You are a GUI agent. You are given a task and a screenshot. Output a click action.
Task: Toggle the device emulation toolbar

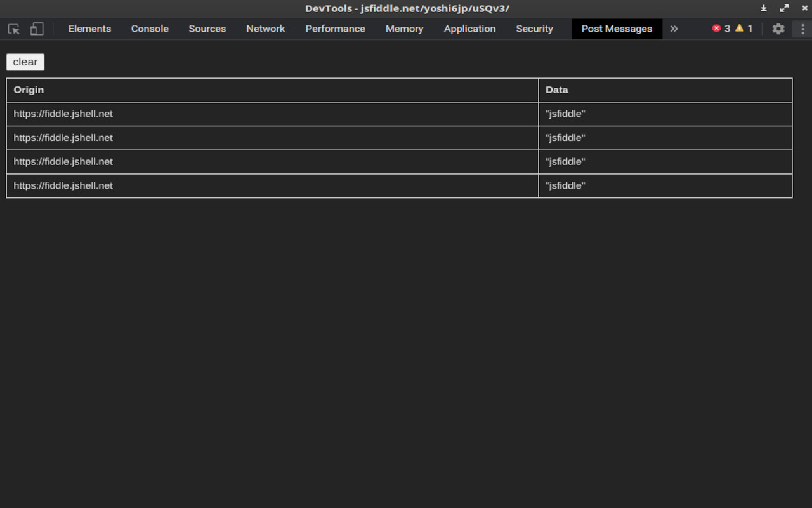click(x=36, y=29)
